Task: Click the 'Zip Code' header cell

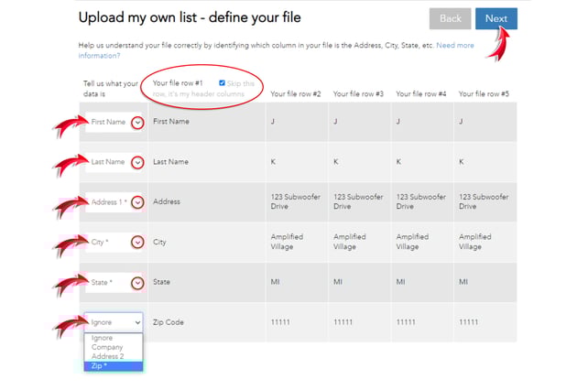Action: tap(169, 322)
